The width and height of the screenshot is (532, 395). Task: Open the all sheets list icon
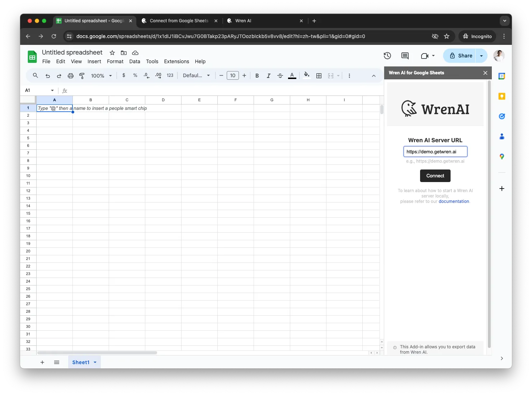(57, 362)
